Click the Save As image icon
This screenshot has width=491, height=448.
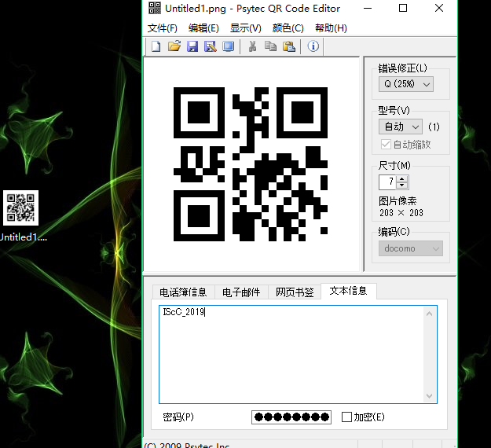[x=211, y=46]
